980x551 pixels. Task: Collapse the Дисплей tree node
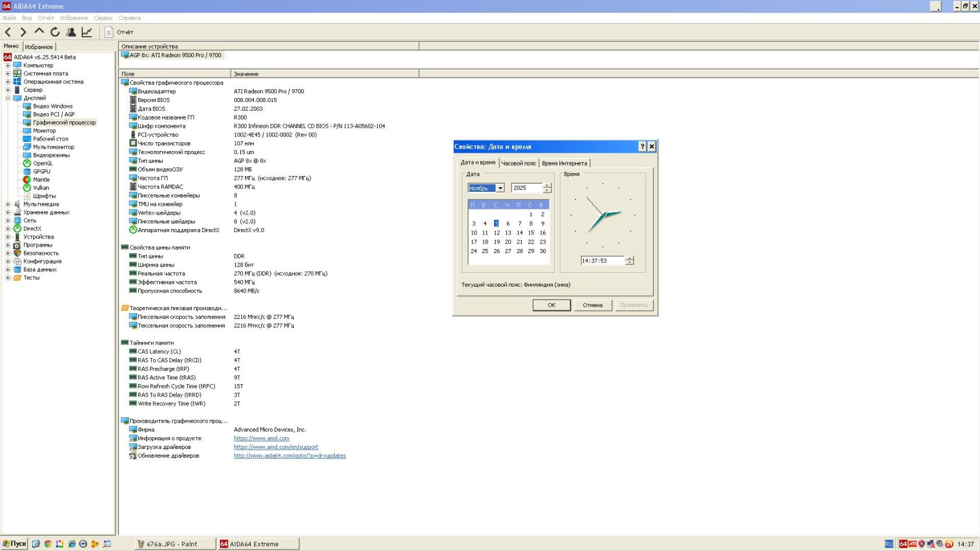(8, 98)
